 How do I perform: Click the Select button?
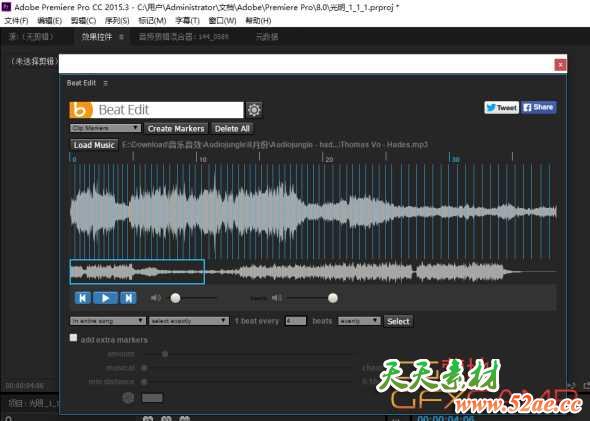pyautogui.click(x=398, y=321)
